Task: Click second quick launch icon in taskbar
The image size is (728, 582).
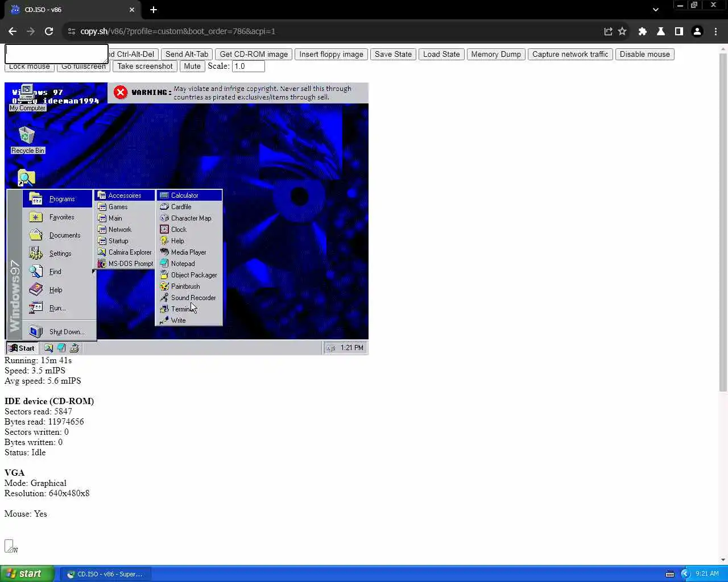Action: point(61,348)
